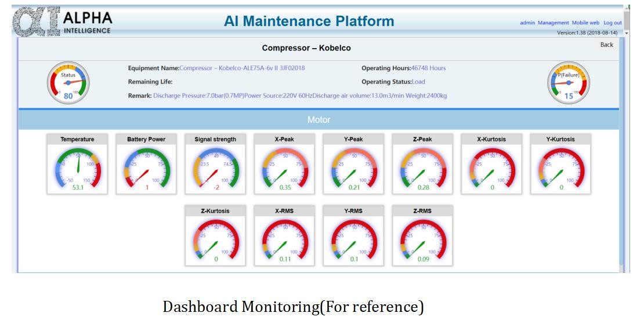Select the X-Peak gauge card
This screenshot has width=644, height=320.
pos(284,163)
